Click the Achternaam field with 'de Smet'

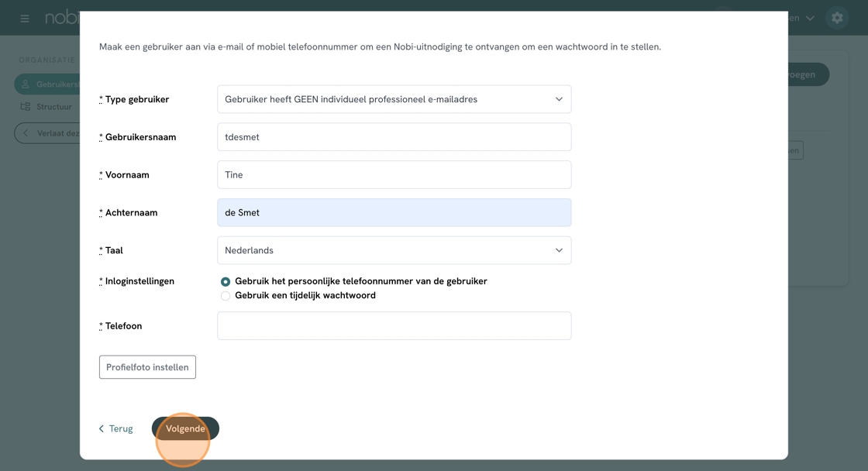[394, 213]
